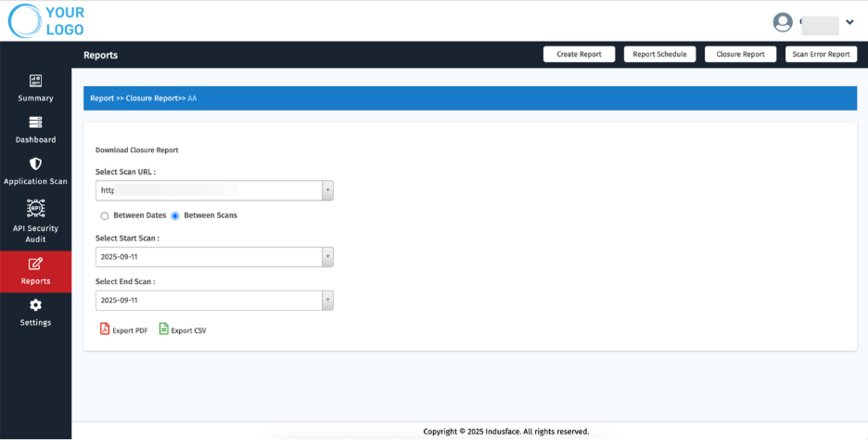Open API Security Audit icon
The height and width of the screenshot is (440, 868).
click(x=35, y=208)
